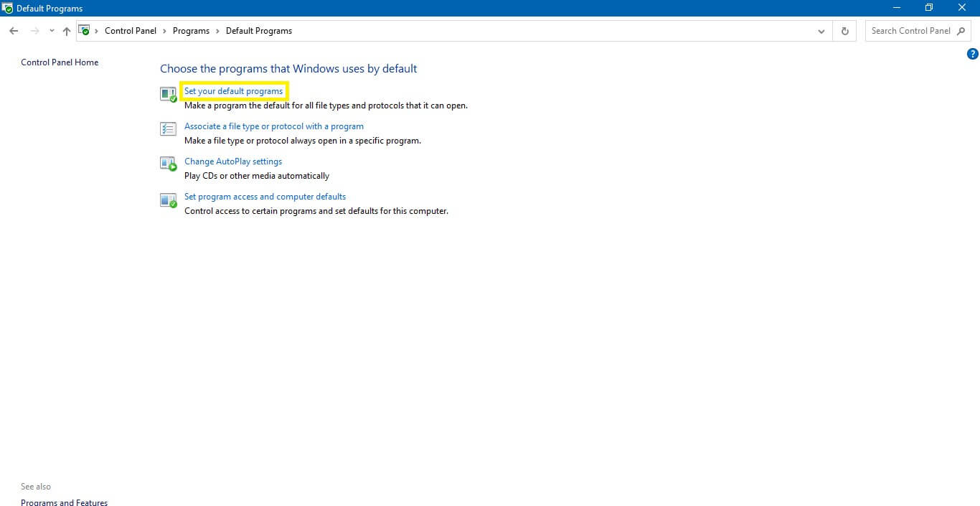
Task: Click 'Play CDs or other media automatically' text
Action: click(257, 176)
